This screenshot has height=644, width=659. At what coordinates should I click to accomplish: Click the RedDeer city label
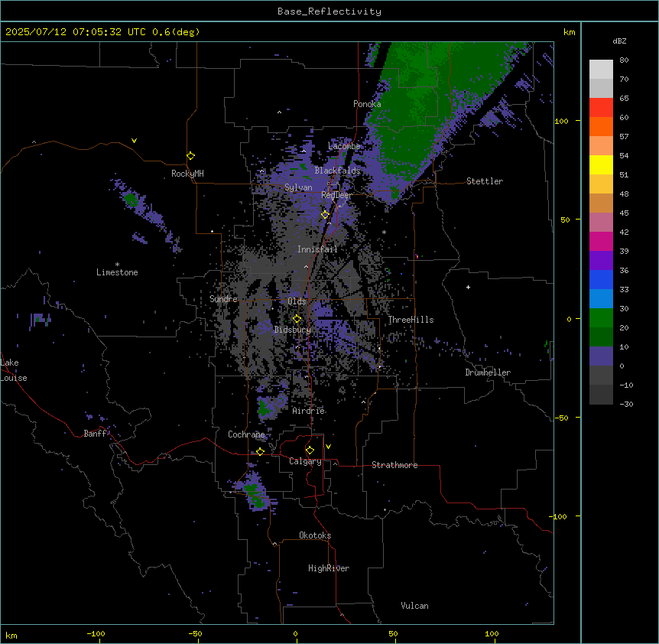click(336, 195)
